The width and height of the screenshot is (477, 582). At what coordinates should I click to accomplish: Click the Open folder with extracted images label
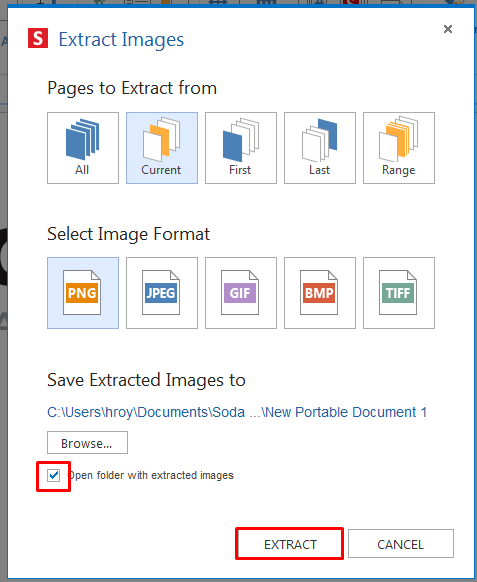click(151, 475)
